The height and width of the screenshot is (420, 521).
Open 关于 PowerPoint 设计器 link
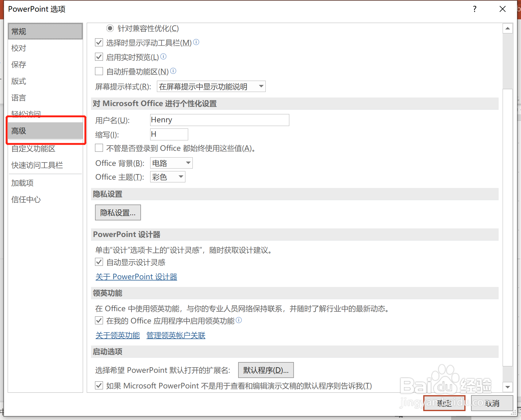(x=136, y=277)
